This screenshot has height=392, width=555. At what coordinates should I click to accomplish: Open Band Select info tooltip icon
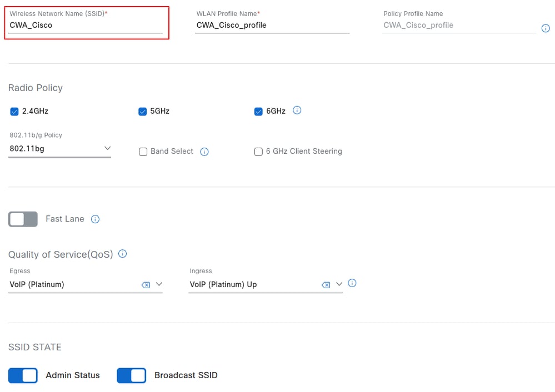point(204,152)
